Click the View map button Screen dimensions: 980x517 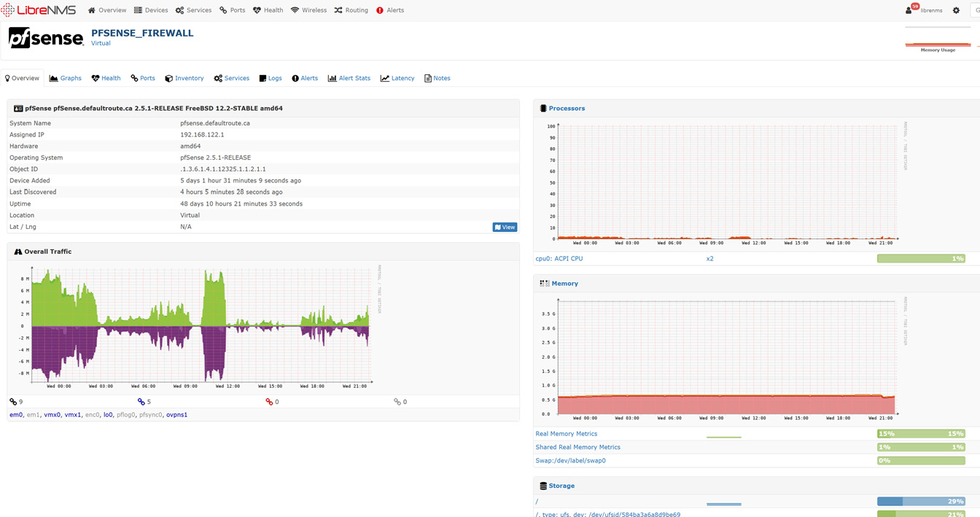(x=505, y=227)
